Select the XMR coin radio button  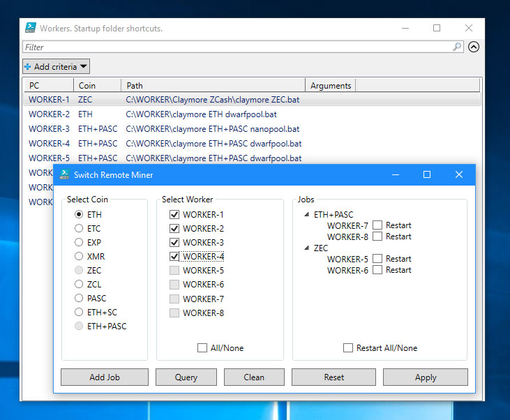(79, 257)
